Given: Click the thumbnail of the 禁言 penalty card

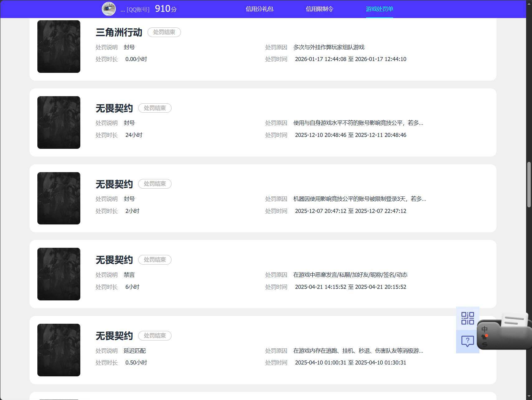Looking at the screenshot, I should coord(59,274).
